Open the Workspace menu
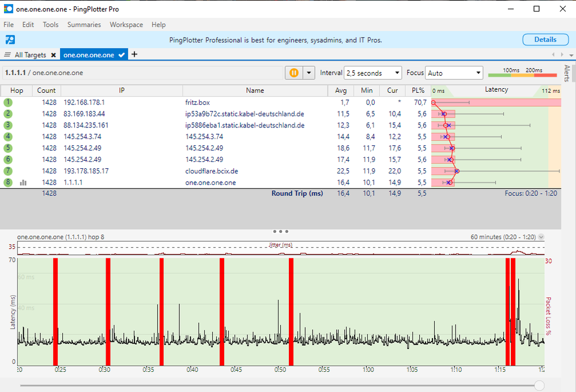 126,25
